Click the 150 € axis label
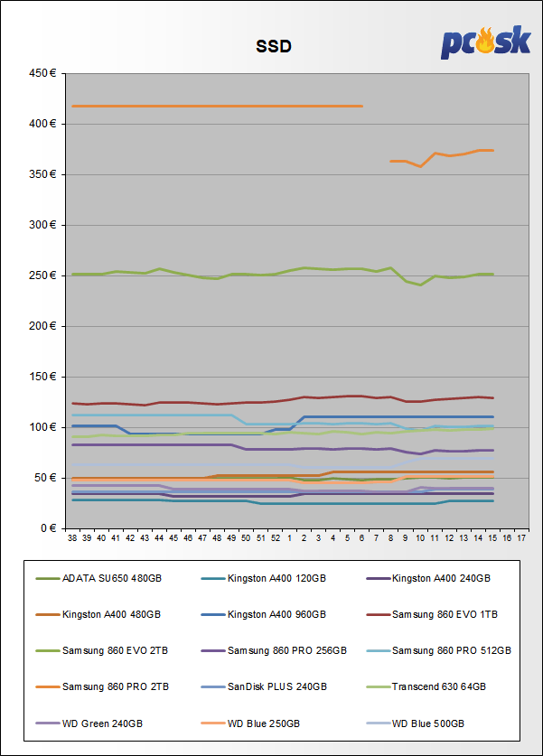Viewport: 543px width, 756px height. tap(42, 377)
